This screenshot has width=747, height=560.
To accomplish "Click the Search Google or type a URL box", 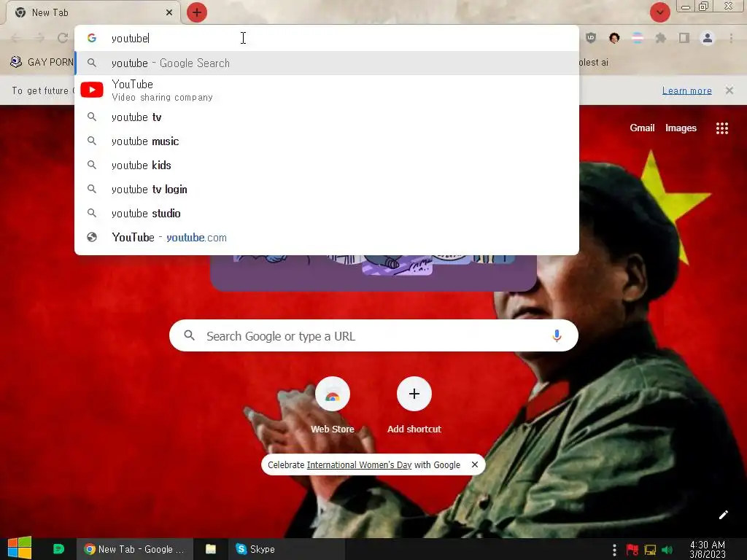I will pos(373,335).
